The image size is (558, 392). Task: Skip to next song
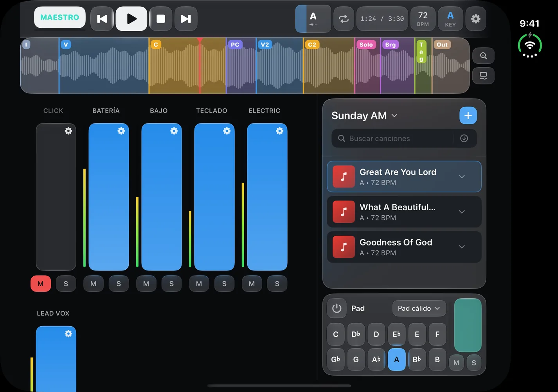(x=186, y=19)
